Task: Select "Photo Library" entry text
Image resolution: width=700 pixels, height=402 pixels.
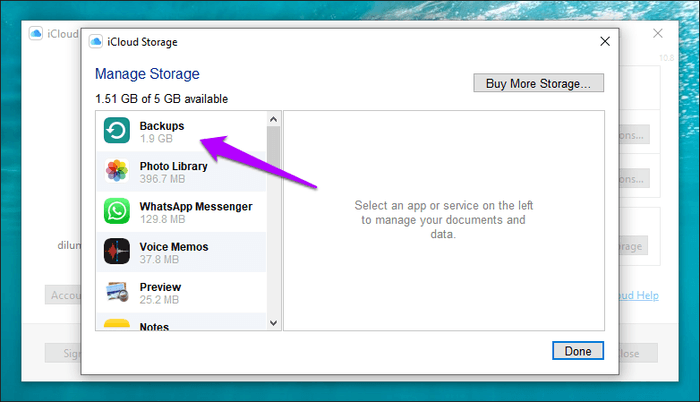Action: [174, 166]
